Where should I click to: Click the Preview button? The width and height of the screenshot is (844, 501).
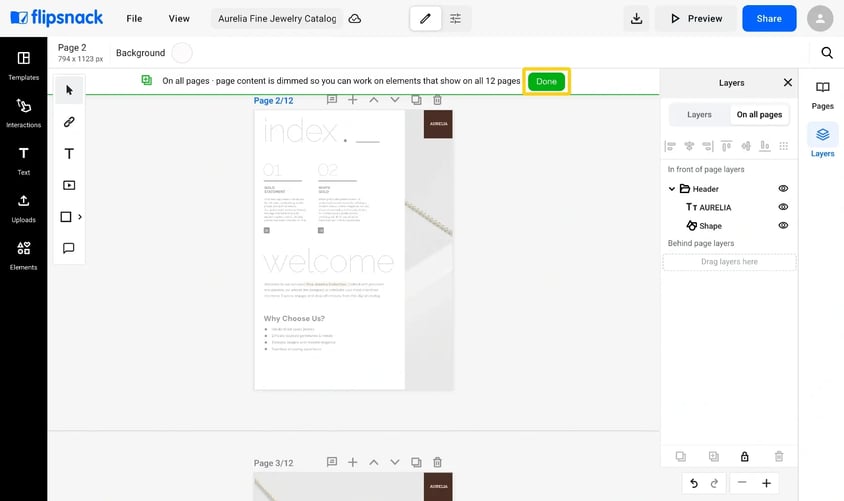coord(696,19)
